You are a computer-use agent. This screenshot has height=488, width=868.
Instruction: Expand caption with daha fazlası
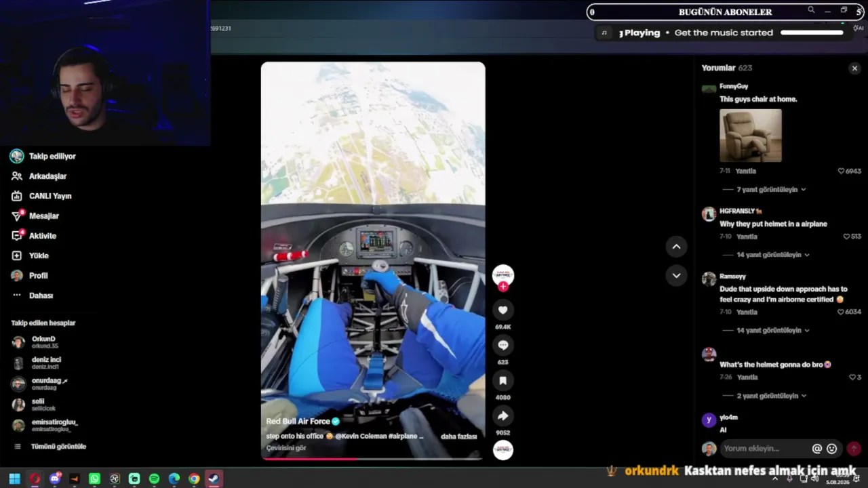[x=459, y=436]
